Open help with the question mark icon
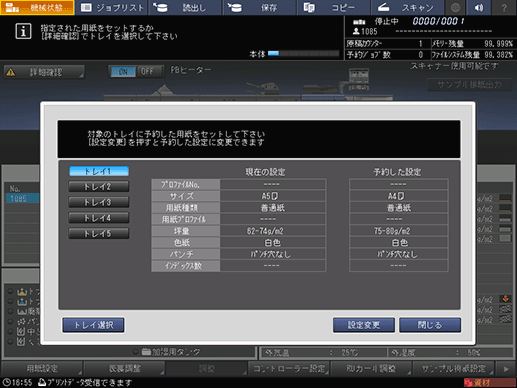The width and height of the screenshot is (517, 388). (x=504, y=7)
